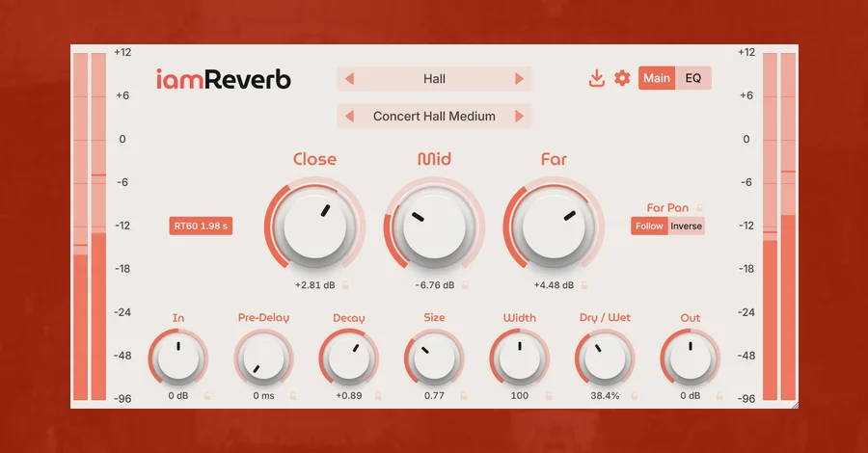Image resolution: width=868 pixels, height=453 pixels.
Task: Click the iamReverb logo
Action: coord(223,80)
